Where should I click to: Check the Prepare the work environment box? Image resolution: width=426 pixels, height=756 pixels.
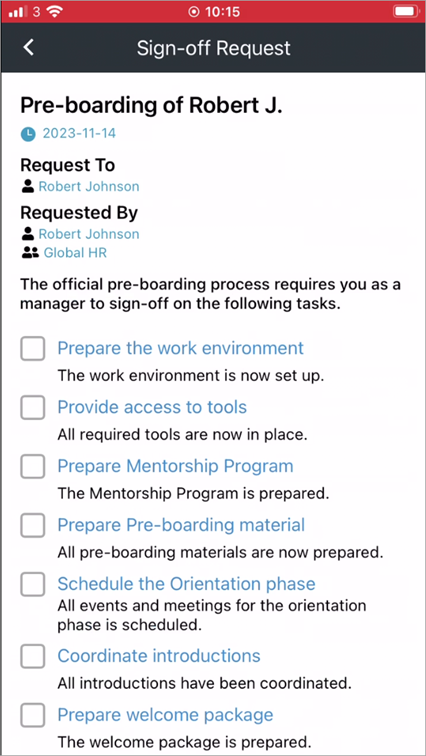pyautogui.click(x=33, y=349)
